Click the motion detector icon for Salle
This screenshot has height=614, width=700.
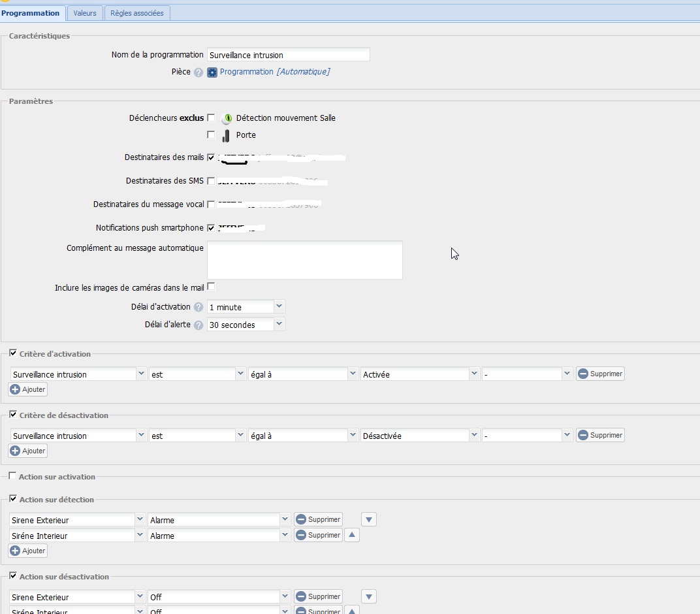coord(226,119)
